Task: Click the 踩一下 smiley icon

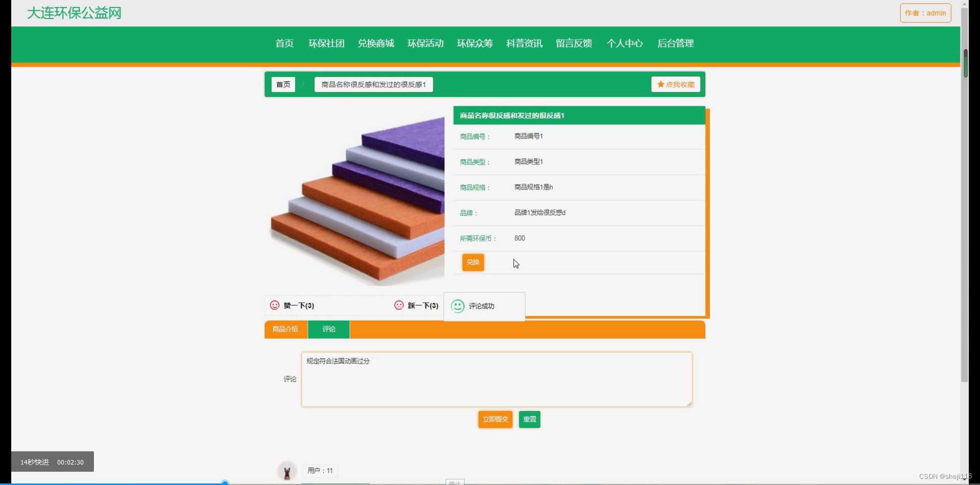Action: pyautogui.click(x=399, y=305)
